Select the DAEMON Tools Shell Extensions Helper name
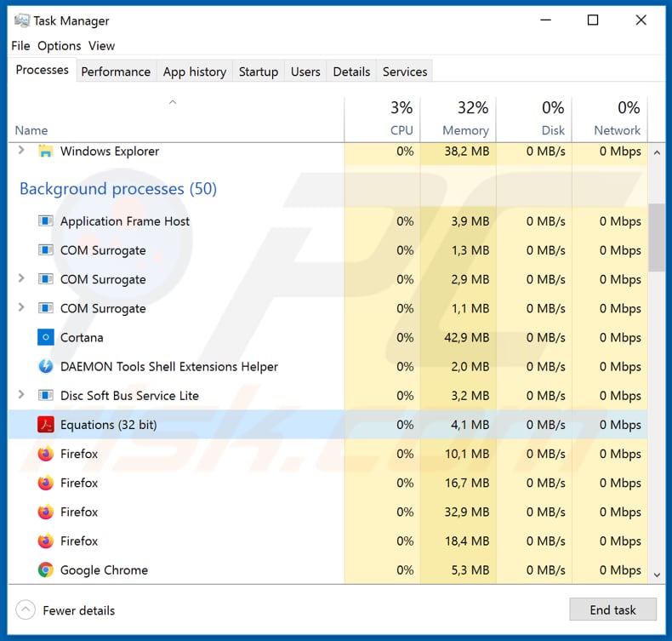672x641 pixels. [169, 367]
